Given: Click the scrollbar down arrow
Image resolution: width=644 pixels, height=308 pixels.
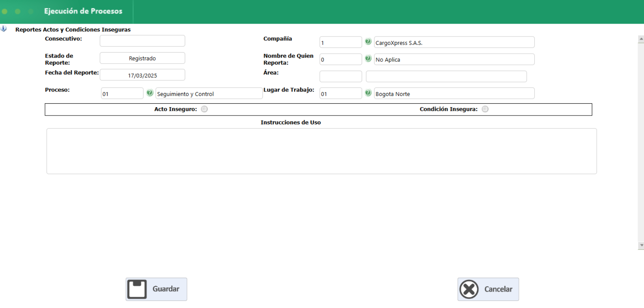Looking at the screenshot, I should (x=641, y=246).
